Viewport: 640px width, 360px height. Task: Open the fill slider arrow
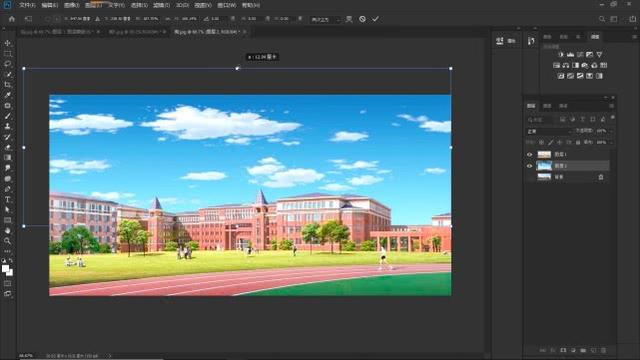[611, 142]
